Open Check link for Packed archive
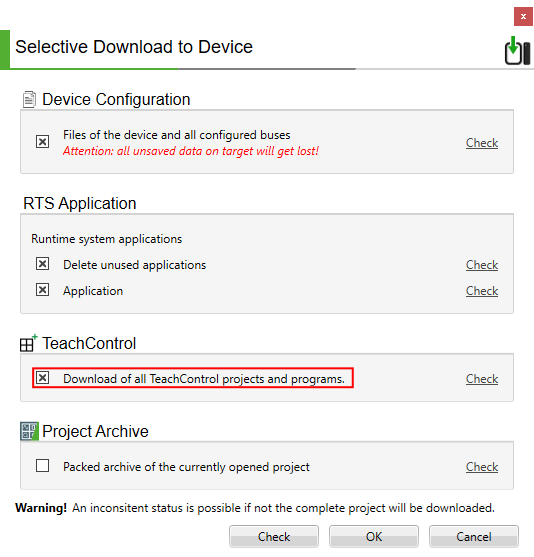Viewport: 534px width, 557px height. pyautogui.click(x=482, y=467)
